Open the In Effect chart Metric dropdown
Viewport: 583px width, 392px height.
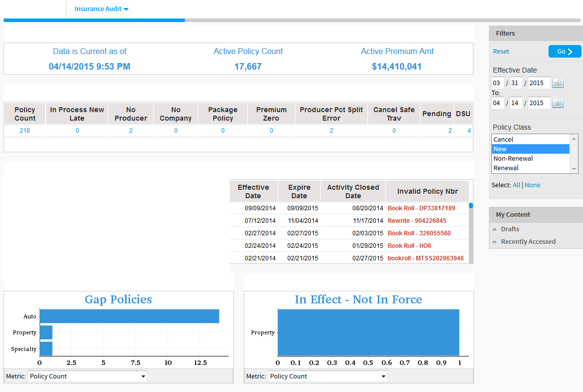pyautogui.click(x=328, y=376)
